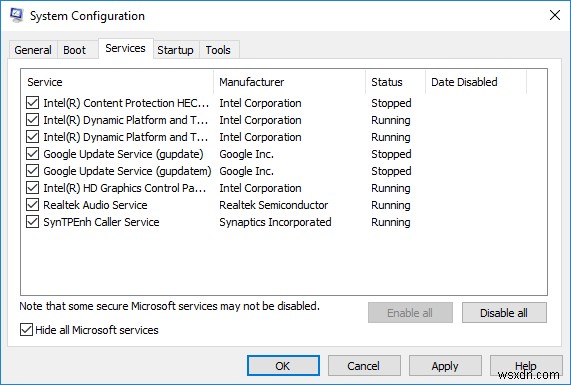The image size is (571, 385).
Task: Click Stopped status of gupdate service
Action: (391, 154)
